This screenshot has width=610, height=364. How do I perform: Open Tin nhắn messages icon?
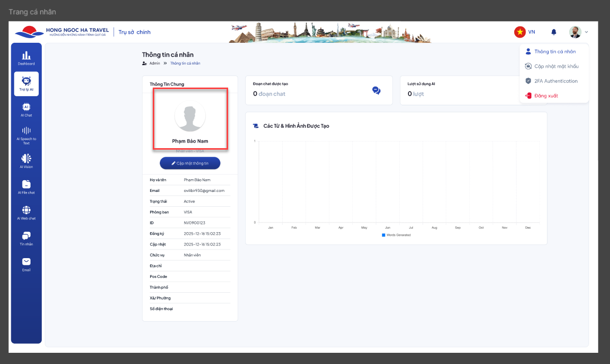click(26, 238)
